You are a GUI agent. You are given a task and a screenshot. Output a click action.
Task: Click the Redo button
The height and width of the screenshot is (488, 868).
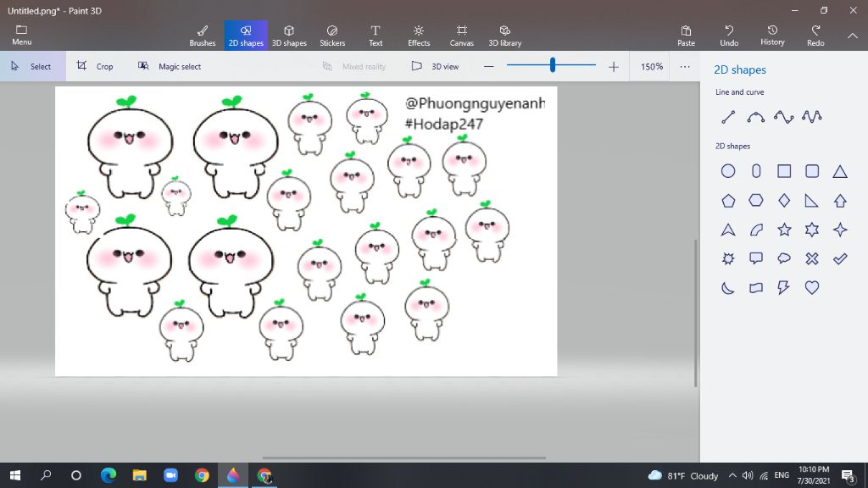[x=815, y=36]
